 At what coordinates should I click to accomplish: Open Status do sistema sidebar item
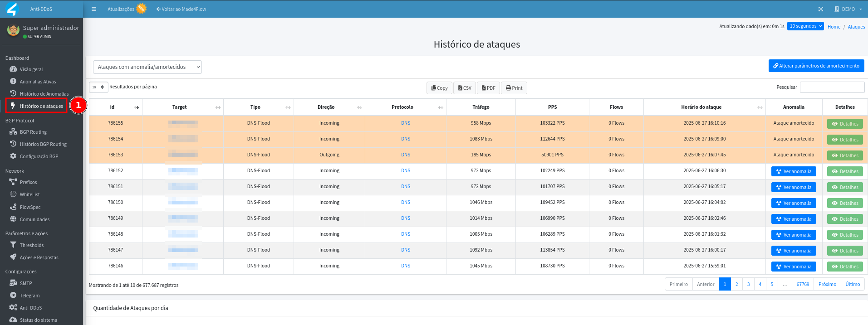[39, 320]
